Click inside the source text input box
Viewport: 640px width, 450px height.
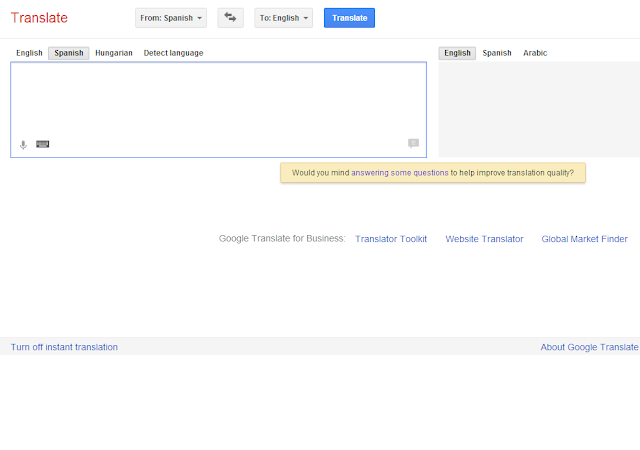pos(218,109)
